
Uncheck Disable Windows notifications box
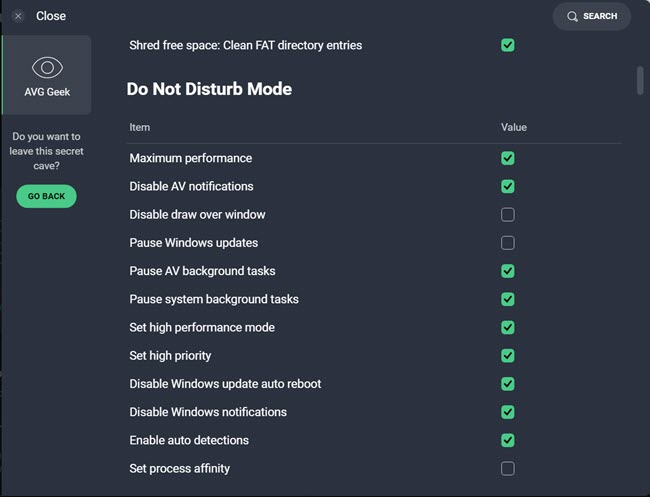[x=508, y=412]
